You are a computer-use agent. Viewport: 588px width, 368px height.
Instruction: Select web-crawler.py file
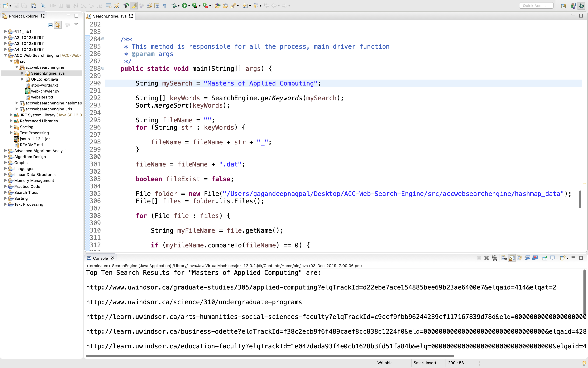click(45, 91)
